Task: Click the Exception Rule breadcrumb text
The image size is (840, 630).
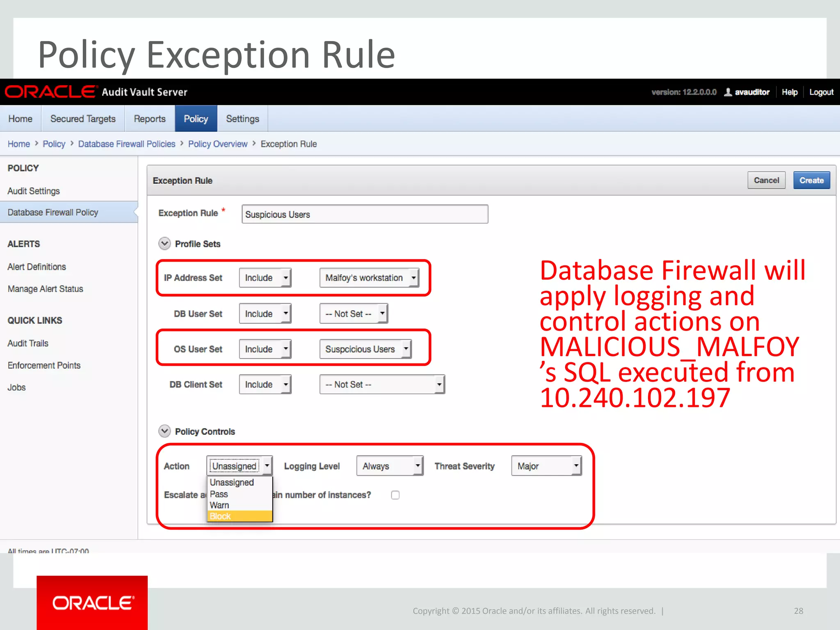Action: click(x=289, y=144)
